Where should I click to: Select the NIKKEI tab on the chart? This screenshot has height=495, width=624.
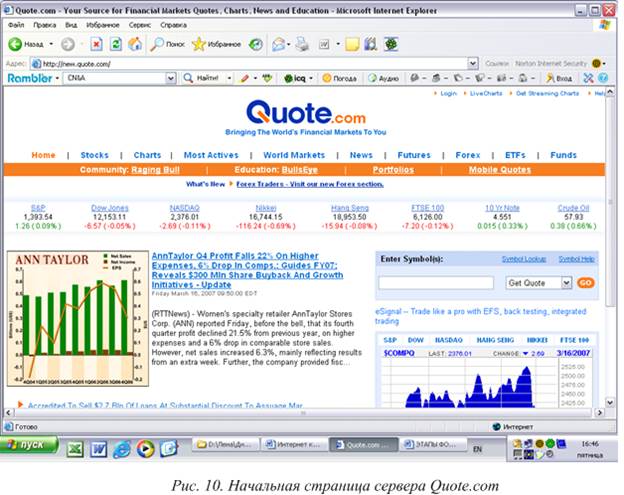tap(537, 340)
